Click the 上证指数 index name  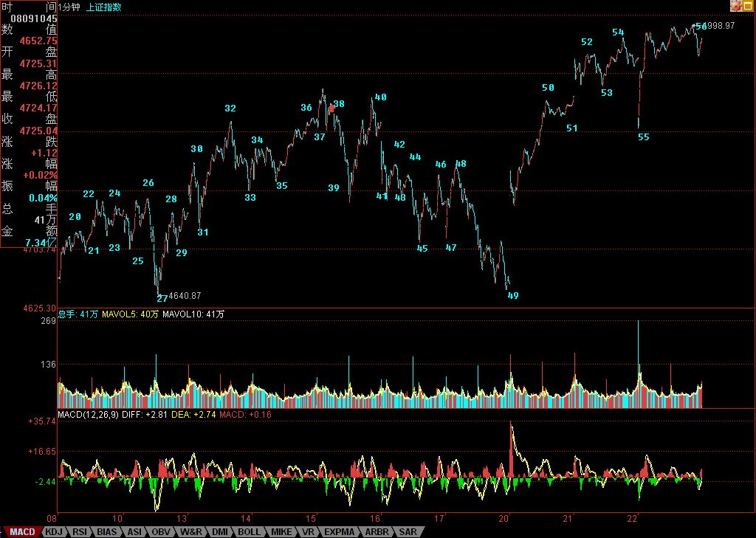pyautogui.click(x=104, y=7)
